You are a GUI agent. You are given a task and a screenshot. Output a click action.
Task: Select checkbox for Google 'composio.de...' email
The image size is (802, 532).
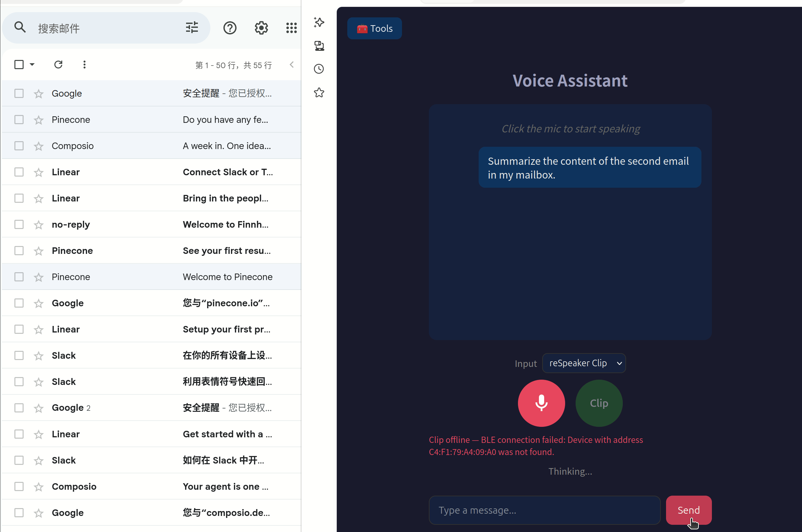(x=19, y=513)
